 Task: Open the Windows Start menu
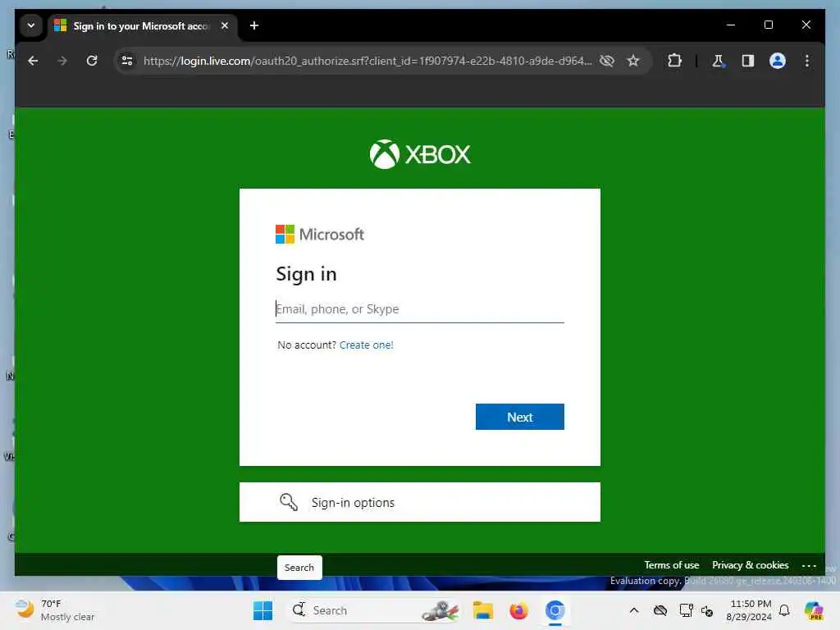point(262,610)
